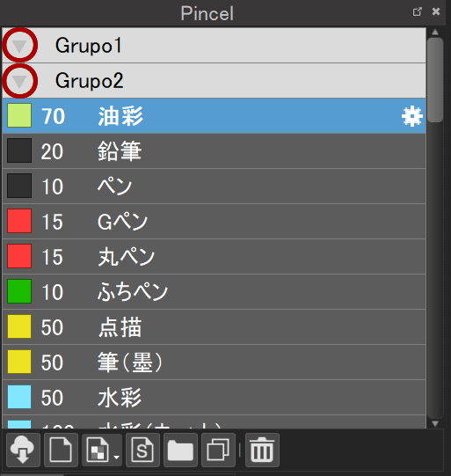Choose the 水彩 brush entry
This screenshot has height=476, width=451.
click(215, 398)
